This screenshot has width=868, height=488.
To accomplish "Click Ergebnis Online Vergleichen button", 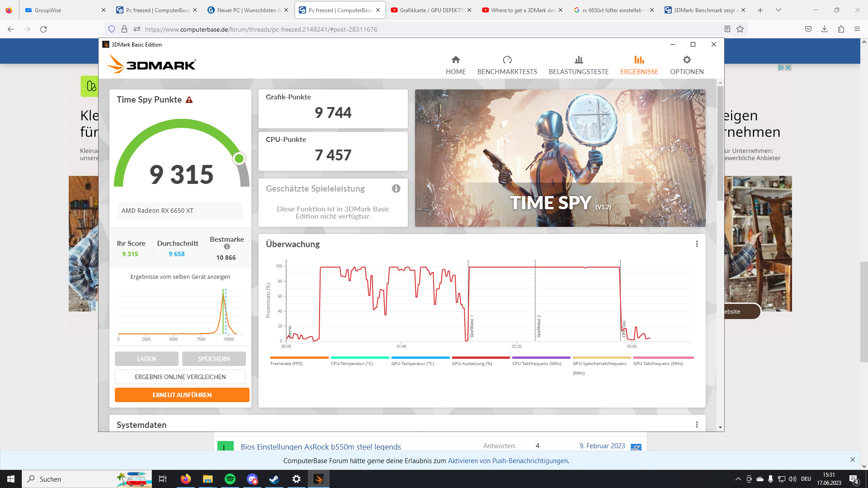I will coord(180,377).
